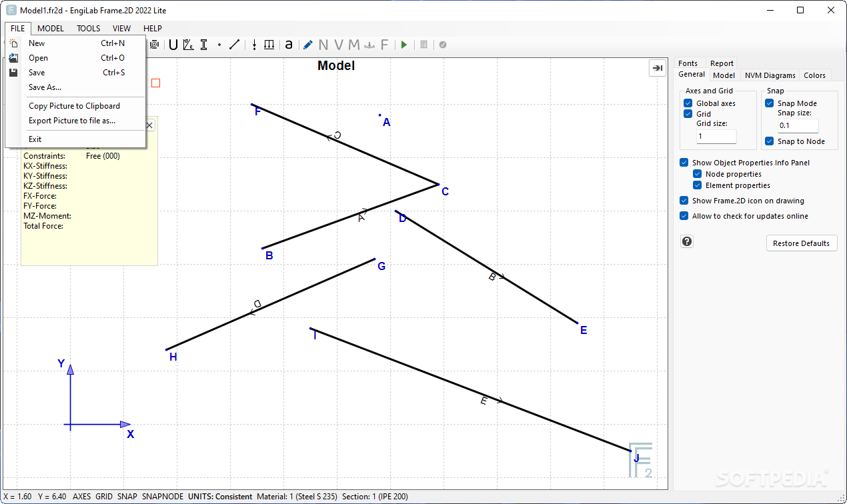Viewport: 847px width, 504px height.
Task: Show the N axial force diagram
Action: coord(323,45)
